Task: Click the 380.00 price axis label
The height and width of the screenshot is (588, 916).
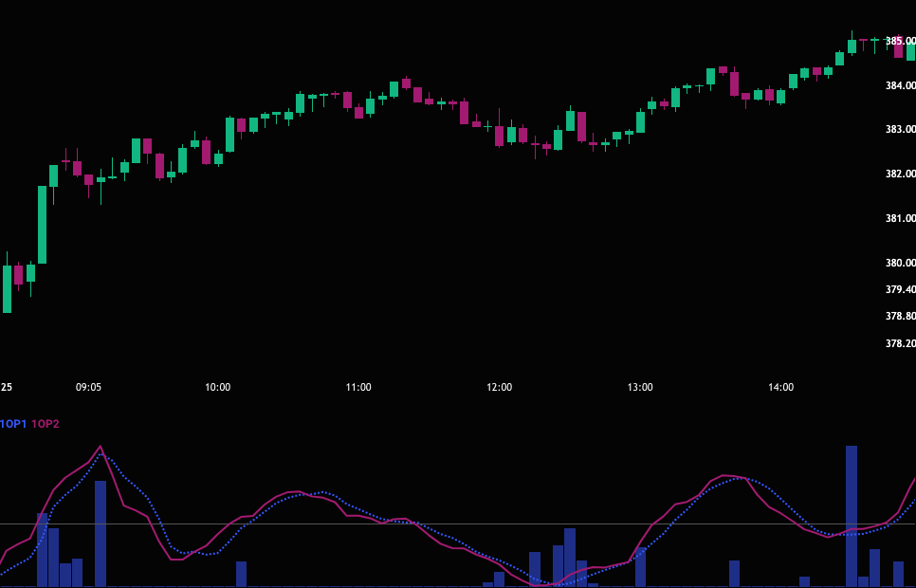Action: [901, 263]
